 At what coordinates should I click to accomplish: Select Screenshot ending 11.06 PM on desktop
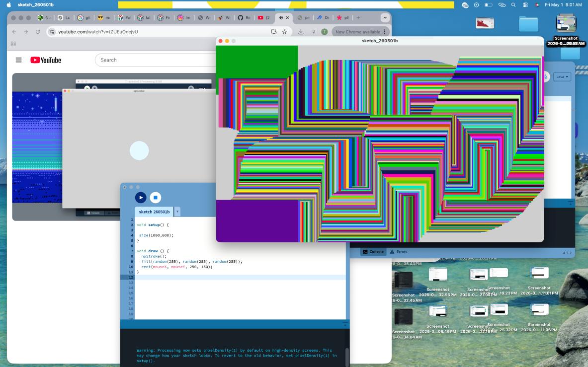click(x=539, y=310)
